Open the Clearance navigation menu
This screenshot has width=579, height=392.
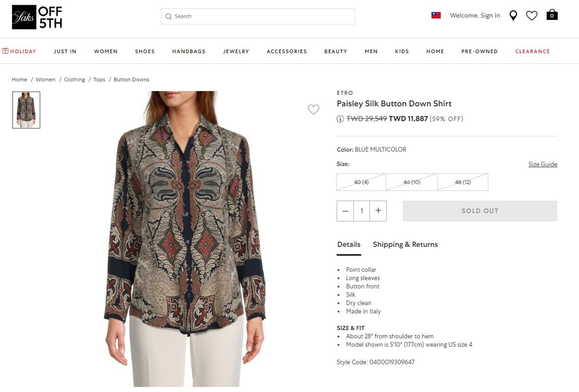[532, 51]
